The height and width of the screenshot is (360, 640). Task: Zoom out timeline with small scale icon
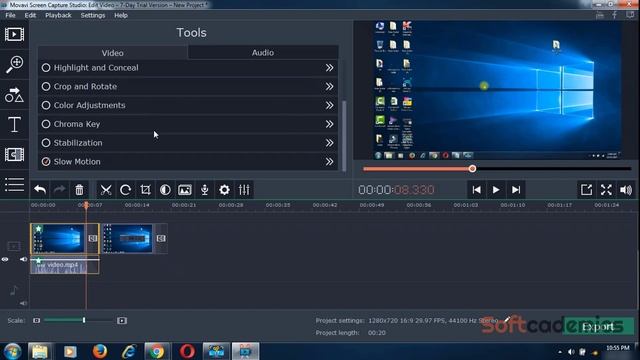(x=36, y=320)
